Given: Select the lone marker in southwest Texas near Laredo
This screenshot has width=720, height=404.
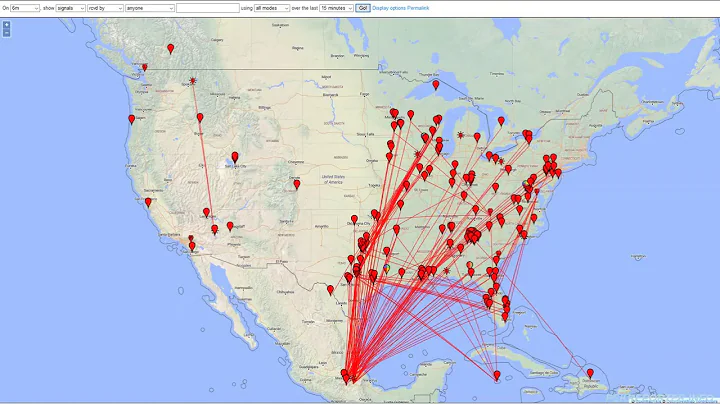Looking at the screenshot, I should [x=331, y=290].
